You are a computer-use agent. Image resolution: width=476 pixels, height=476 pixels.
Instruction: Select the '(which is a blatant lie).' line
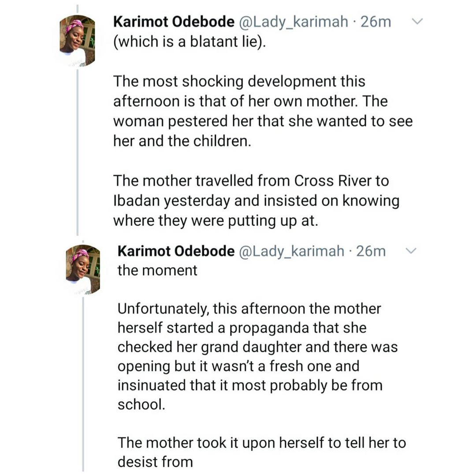point(190,41)
